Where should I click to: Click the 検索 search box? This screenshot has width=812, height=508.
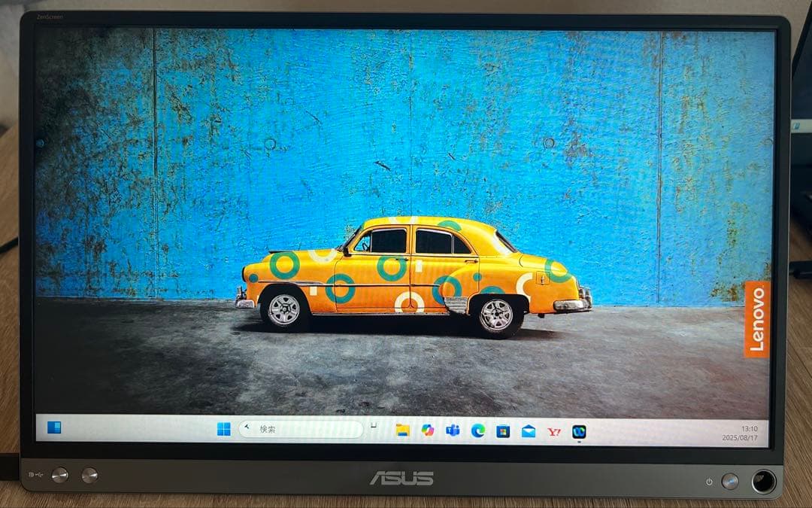pyautogui.click(x=301, y=429)
